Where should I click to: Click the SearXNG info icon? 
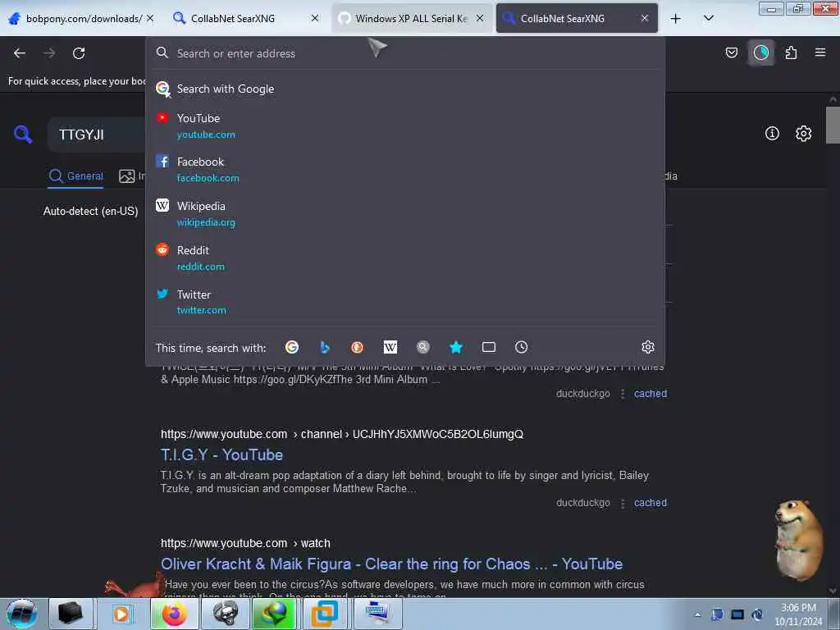tap(772, 134)
